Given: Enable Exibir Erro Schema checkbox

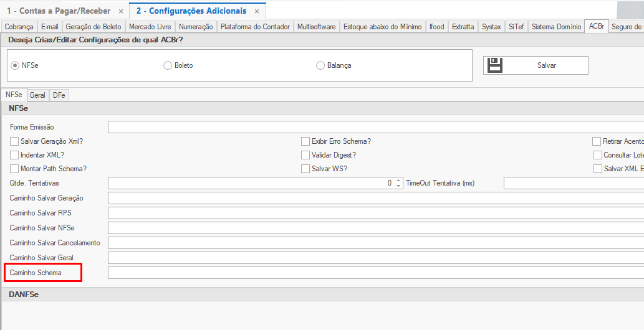Looking at the screenshot, I should 305,141.
